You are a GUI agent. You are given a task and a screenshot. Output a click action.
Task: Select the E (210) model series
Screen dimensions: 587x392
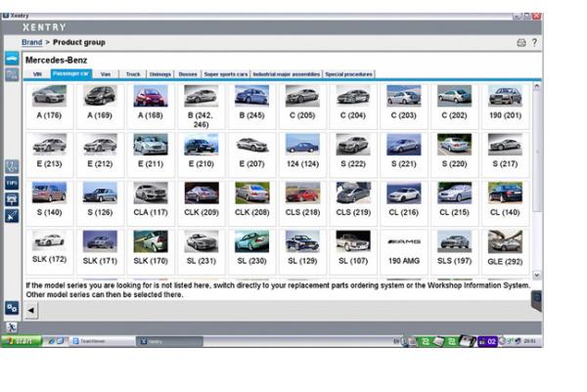click(202, 154)
